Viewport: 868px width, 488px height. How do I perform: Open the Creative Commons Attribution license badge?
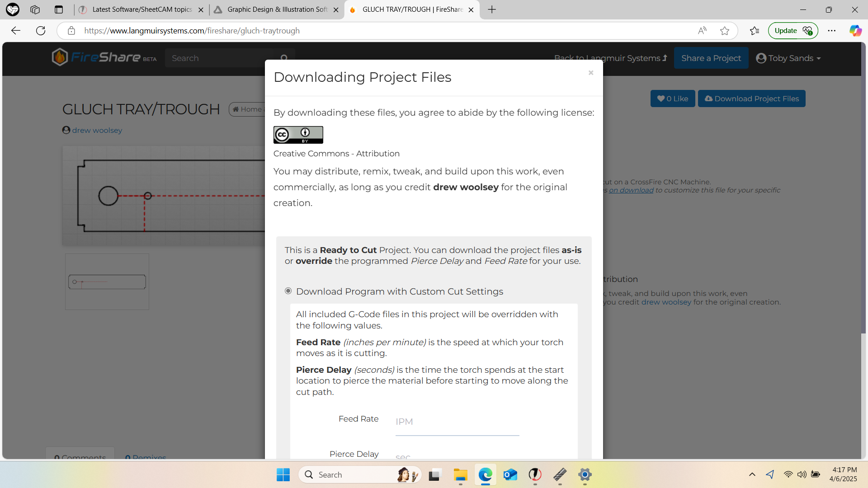(x=298, y=135)
